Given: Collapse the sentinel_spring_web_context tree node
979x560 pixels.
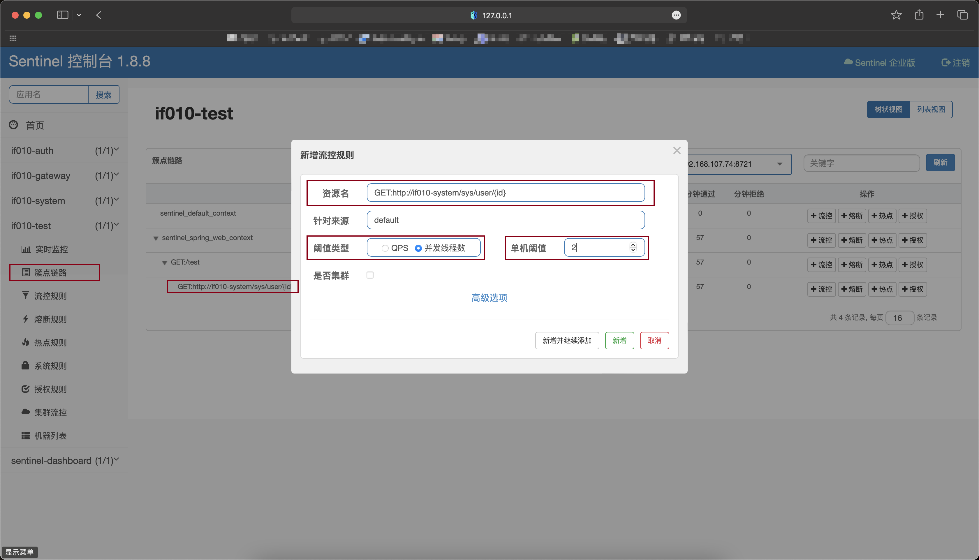Looking at the screenshot, I should [156, 238].
